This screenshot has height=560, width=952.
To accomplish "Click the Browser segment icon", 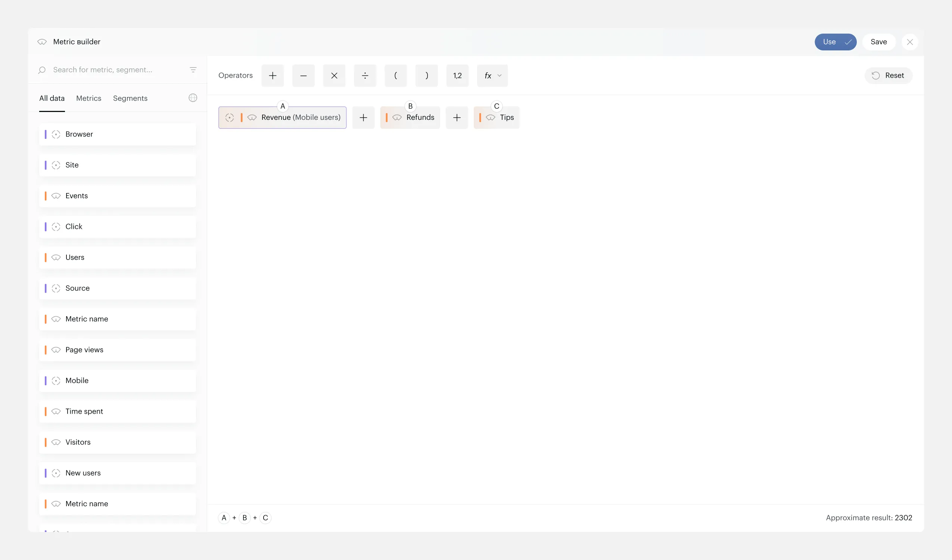I will pos(56,134).
